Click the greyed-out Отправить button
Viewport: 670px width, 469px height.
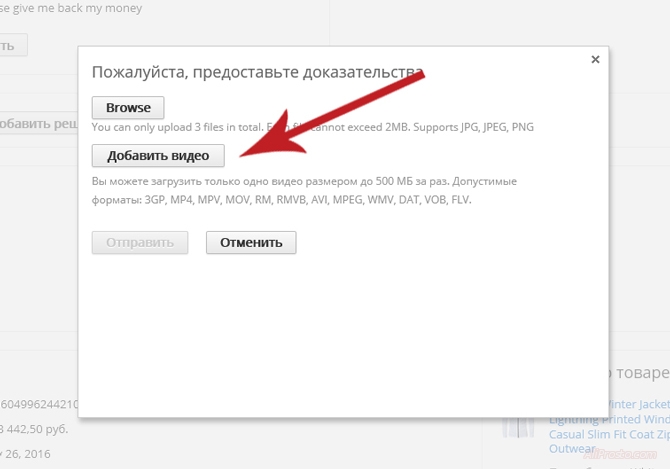(140, 242)
